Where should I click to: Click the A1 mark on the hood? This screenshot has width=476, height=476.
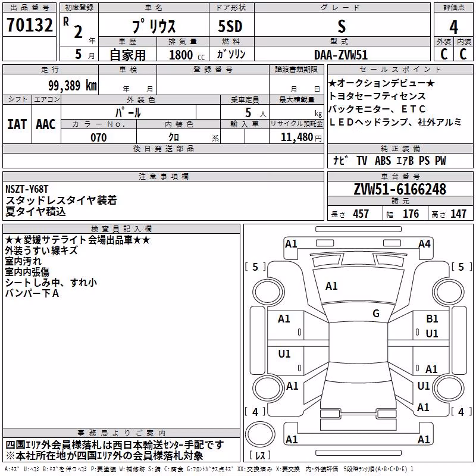331,286
